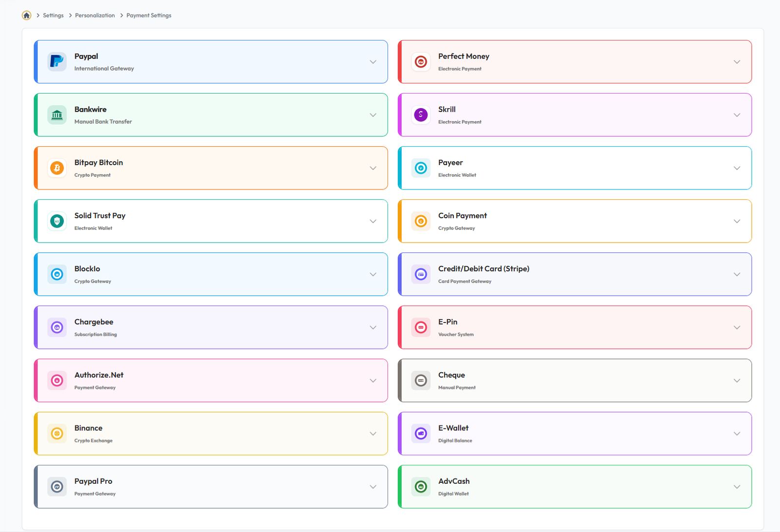Click the Bankwire bank building icon
The height and width of the screenshot is (532, 780).
coord(57,115)
